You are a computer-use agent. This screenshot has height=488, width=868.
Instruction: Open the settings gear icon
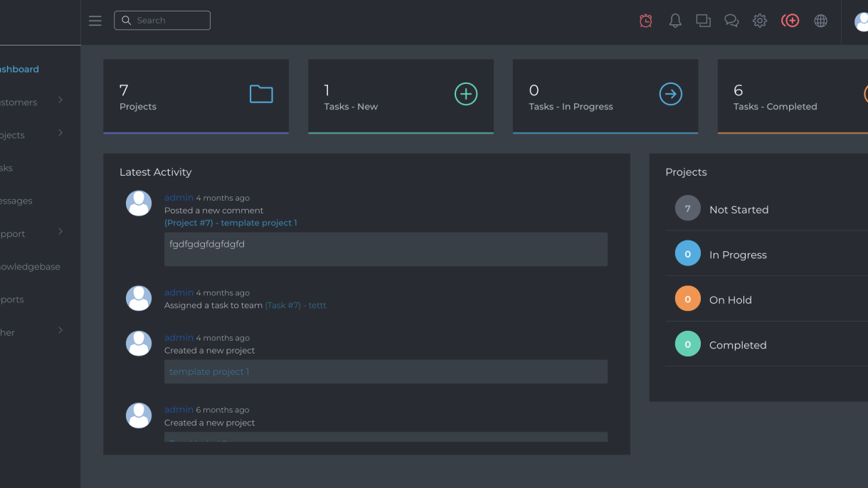point(760,21)
